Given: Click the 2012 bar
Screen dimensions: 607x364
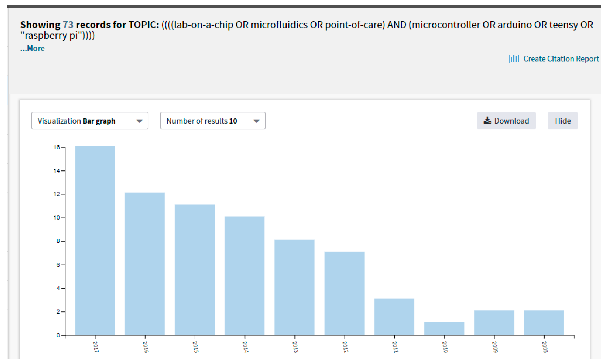Looking at the screenshot, I should pyautogui.click(x=344, y=293).
